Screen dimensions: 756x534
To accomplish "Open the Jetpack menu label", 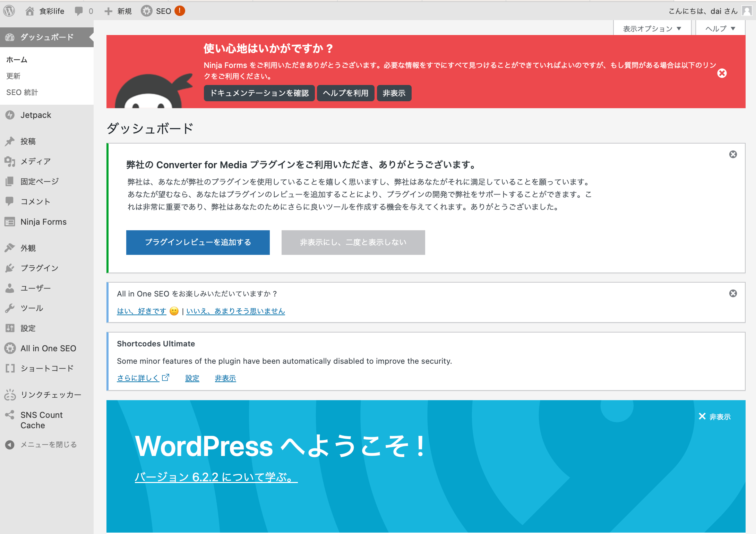I will coord(36,115).
